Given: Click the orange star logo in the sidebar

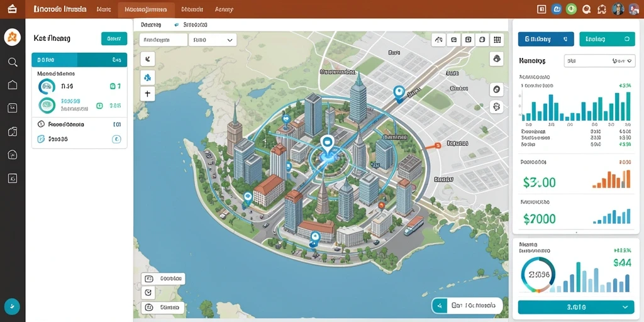Looking at the screenshot, I should (x=13, y=38).
